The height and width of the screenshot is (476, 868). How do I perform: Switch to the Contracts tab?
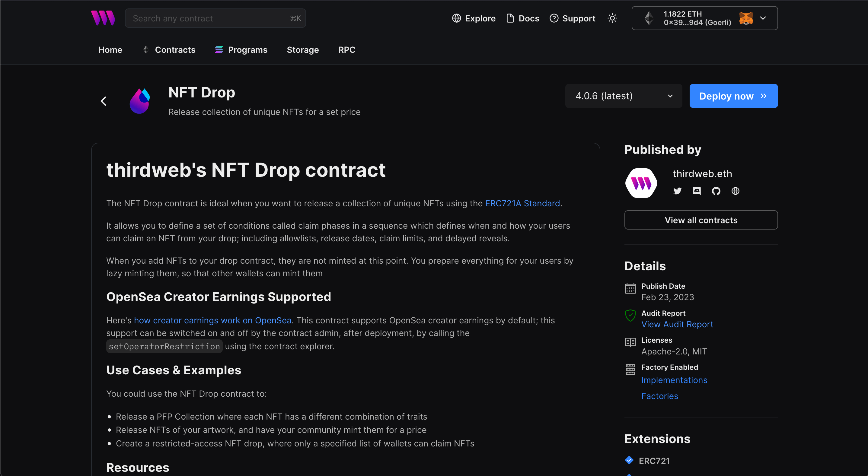[175, 49]
